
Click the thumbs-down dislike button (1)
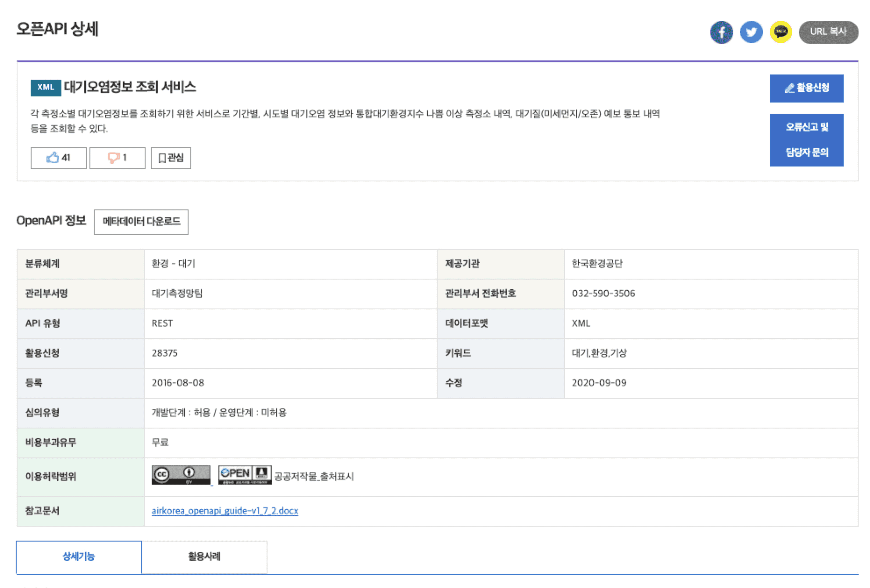pos(117,158)
